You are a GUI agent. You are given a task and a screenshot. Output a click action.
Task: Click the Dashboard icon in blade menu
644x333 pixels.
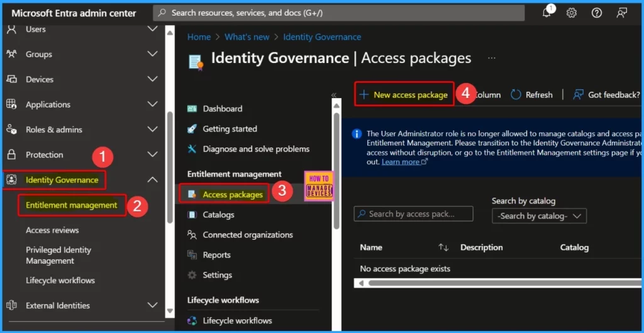[x=192, y=109]
